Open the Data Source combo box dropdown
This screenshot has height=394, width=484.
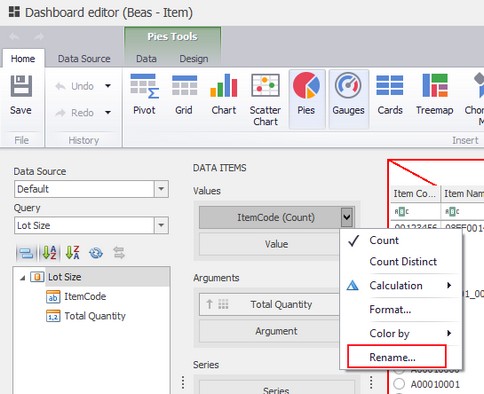(161, 189)
